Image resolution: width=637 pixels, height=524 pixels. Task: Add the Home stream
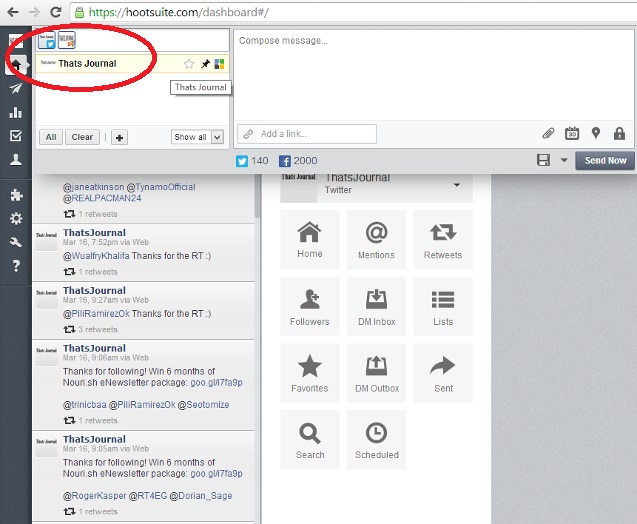pos(310,240)
